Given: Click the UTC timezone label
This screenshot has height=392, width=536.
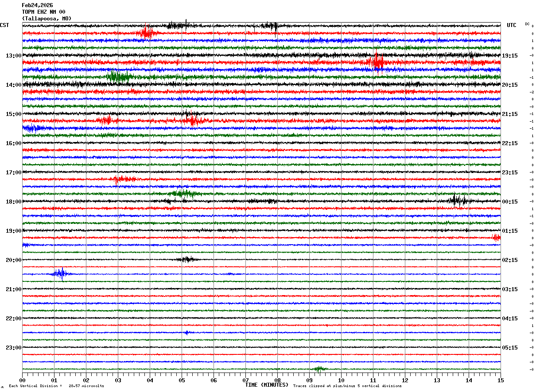Looking at the screenshot, I should click(512, 25).
